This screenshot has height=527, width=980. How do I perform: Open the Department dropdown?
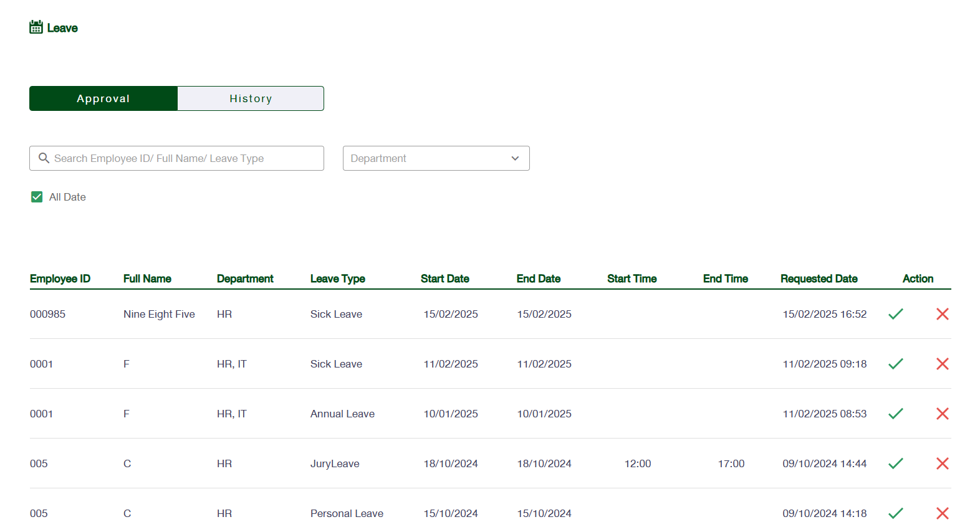(430, 158)
